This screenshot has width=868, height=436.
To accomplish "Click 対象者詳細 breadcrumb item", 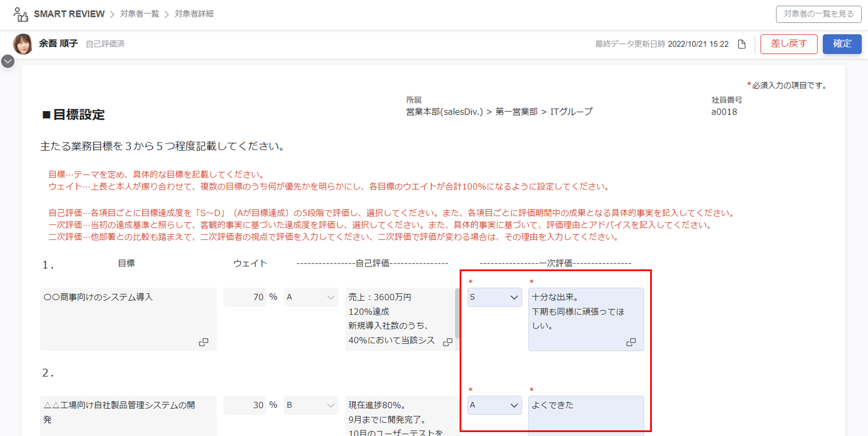I will pos(194,14).
